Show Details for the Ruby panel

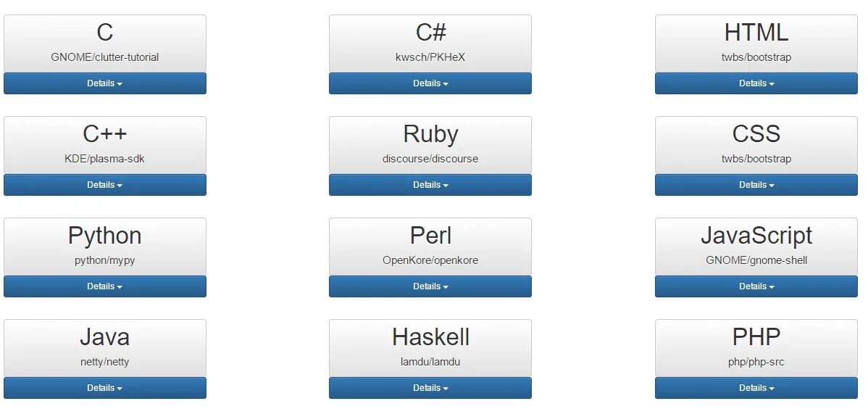tap(430, 184)
